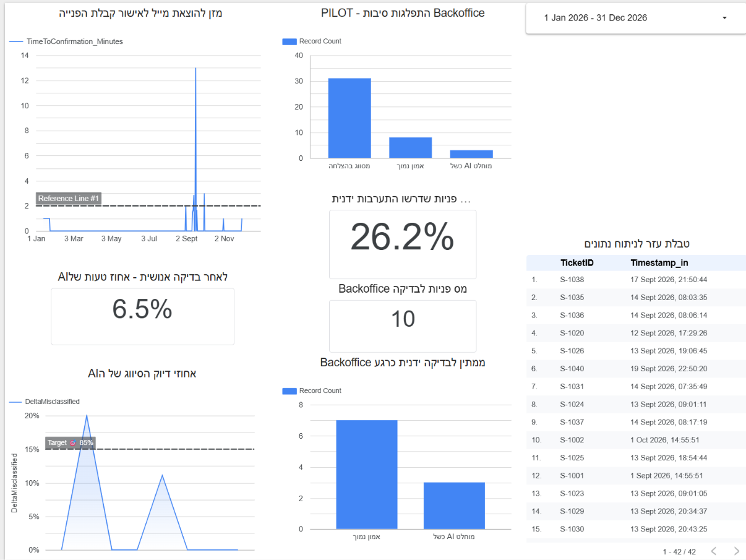This screenshot has width=746, height=560.
Task: Select table cell S-1026
Action: [x=572, y=351]
